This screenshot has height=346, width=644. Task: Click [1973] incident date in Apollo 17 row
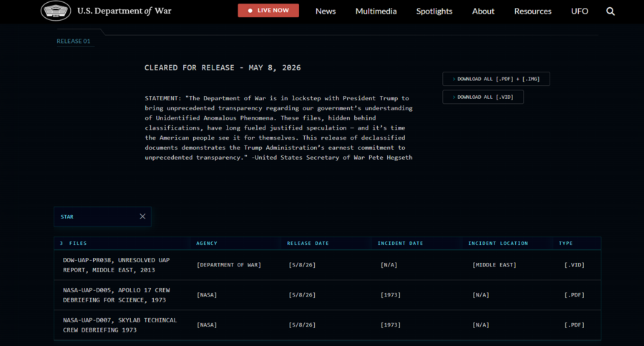[x=390, y=295]
